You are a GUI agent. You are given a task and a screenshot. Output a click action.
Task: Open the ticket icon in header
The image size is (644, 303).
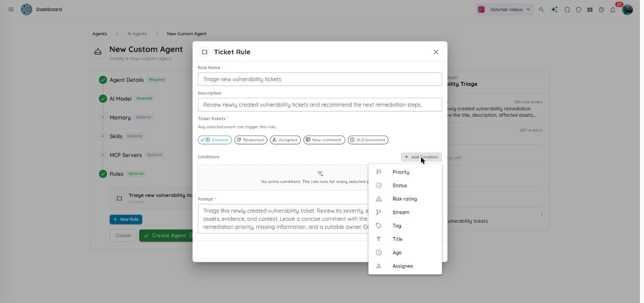click(x=590, y=9)
